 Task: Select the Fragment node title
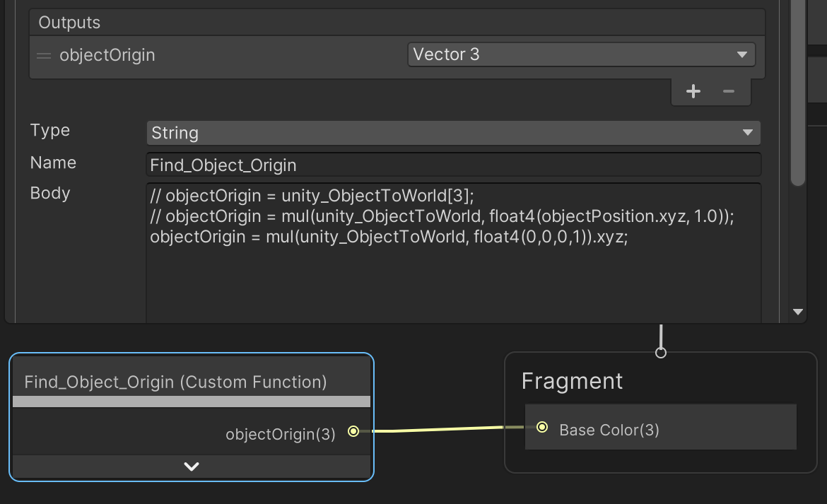pyautogui.click(x=571, y=381)
